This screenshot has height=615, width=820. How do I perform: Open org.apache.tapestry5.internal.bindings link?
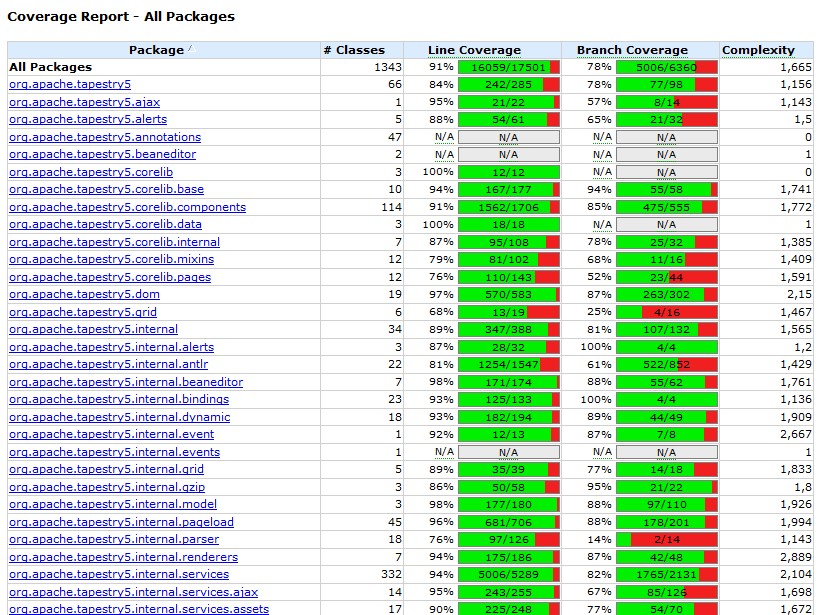pos(119,400)
